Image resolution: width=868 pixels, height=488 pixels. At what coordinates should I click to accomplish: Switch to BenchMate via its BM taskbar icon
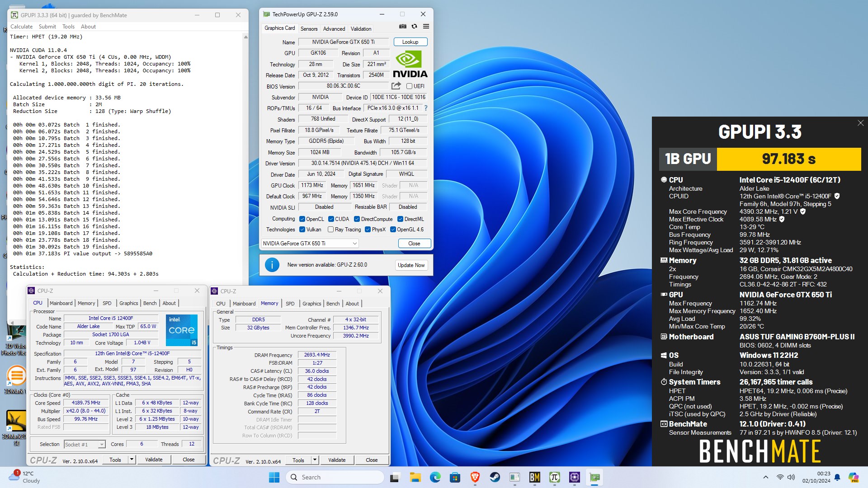tap(534, 477)
